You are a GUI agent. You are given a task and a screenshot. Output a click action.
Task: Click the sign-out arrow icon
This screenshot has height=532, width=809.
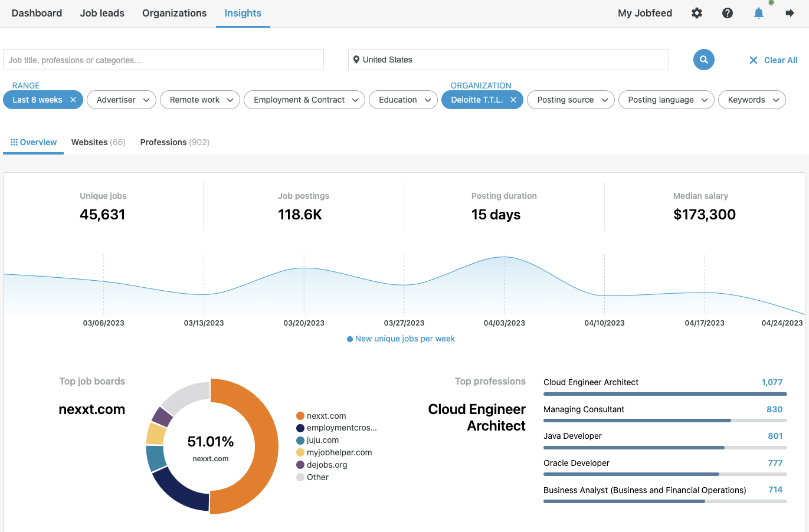coord(790,12)
